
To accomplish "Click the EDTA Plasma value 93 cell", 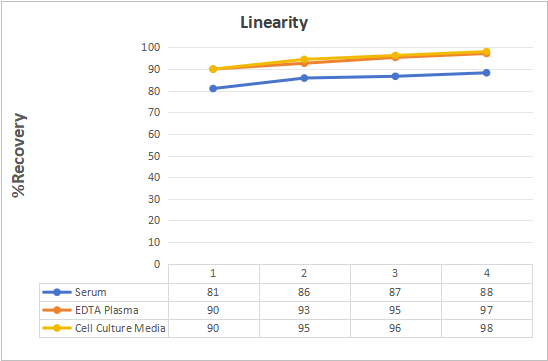I will pyautogui.click(x=304, y=310).
